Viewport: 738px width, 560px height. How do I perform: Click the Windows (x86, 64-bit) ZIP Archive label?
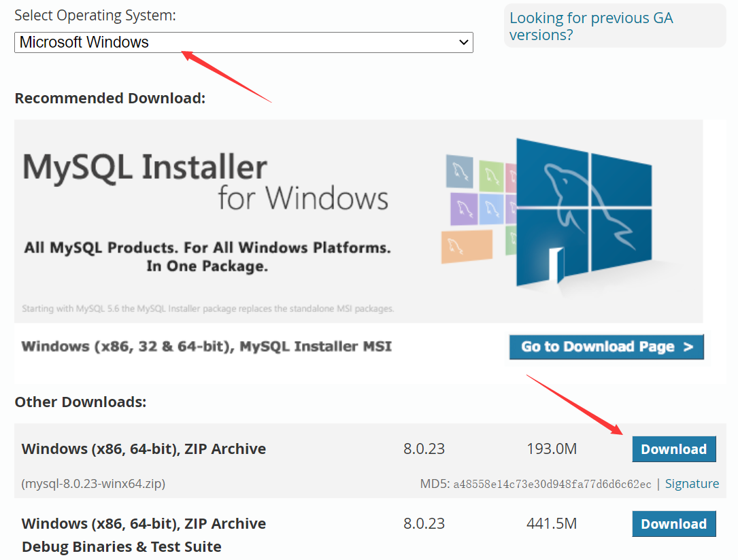[x=144, y=449]
